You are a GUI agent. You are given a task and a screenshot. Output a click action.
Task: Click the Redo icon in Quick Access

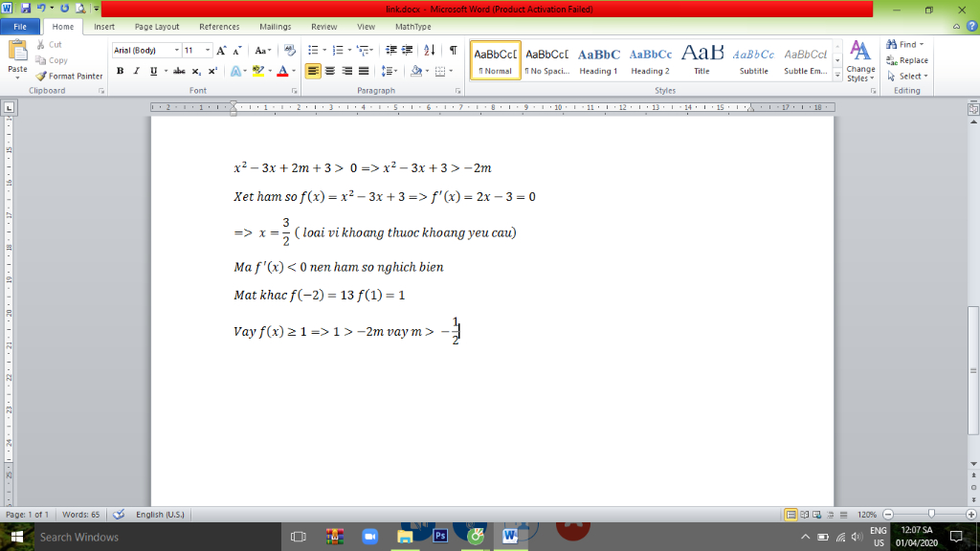(x=64, y=9)
